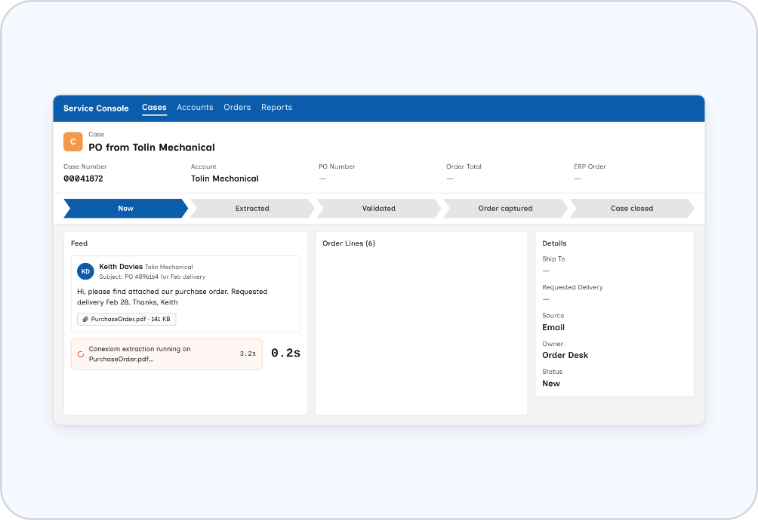The image size is (758, 520).
Task: Click the Owner value Order Desk
Action: pos(565,355)
